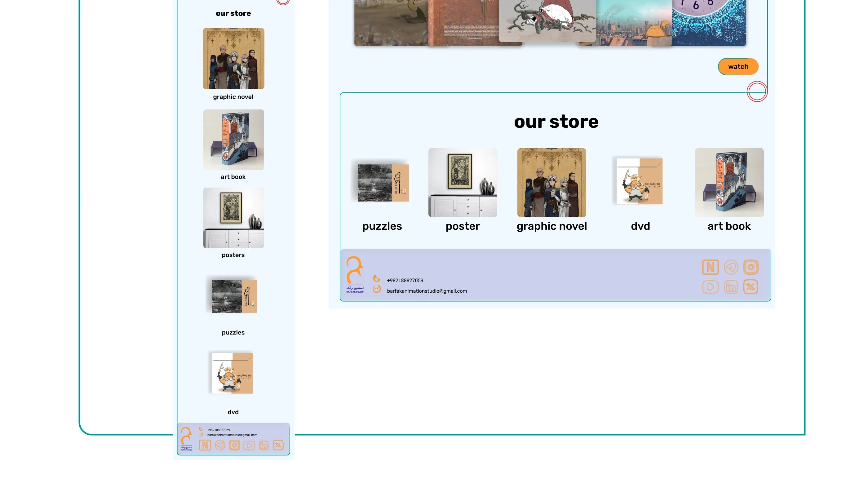Click the graphic novel label in desktop store

(551, 226)
